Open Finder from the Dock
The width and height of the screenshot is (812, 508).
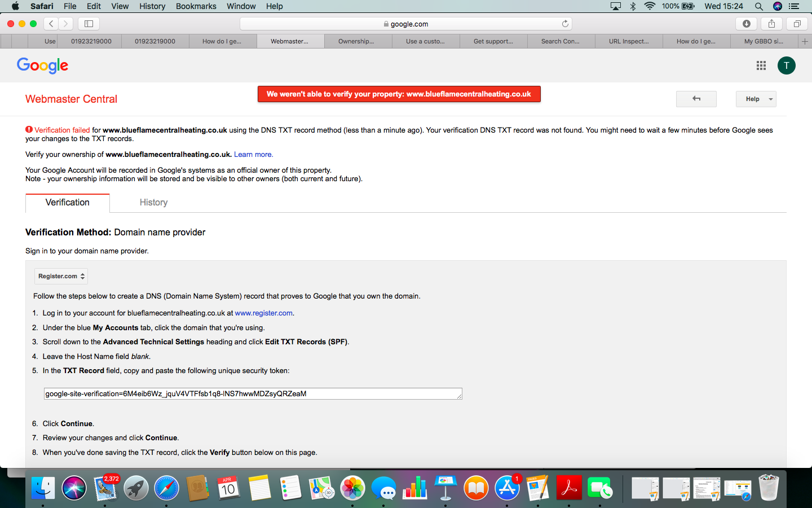(x=43, y=488)
